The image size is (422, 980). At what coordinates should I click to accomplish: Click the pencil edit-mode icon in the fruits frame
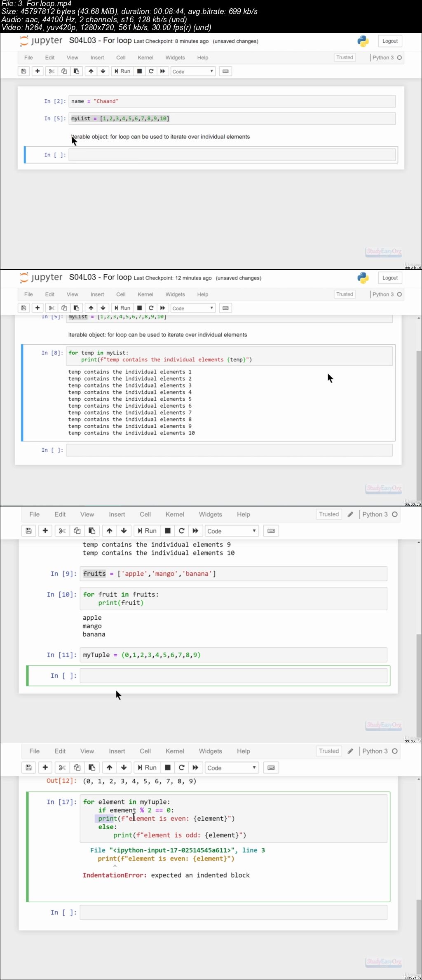(350, 514)
